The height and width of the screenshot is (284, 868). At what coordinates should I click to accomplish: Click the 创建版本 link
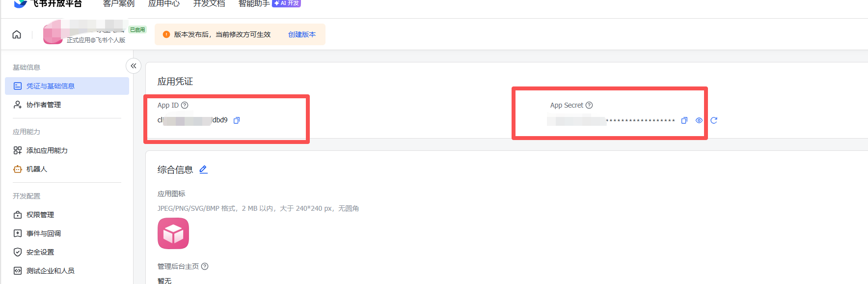coord(301,34)
